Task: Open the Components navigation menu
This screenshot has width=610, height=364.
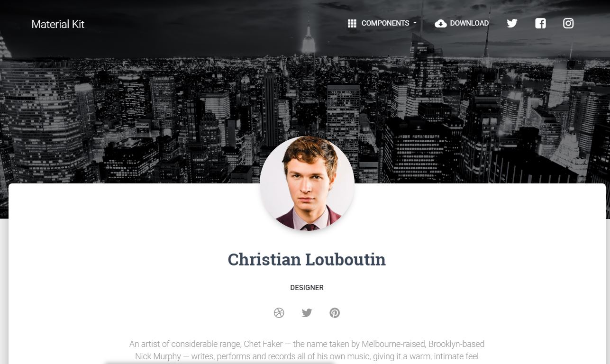Action: (x=382, y=23)
